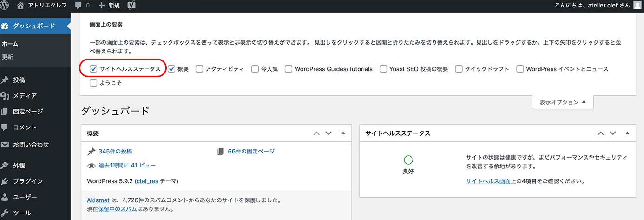This screenshot has height=220, width=644.
Task: Open the 新規 add-new item in admin bar
Action: (109, 6)
